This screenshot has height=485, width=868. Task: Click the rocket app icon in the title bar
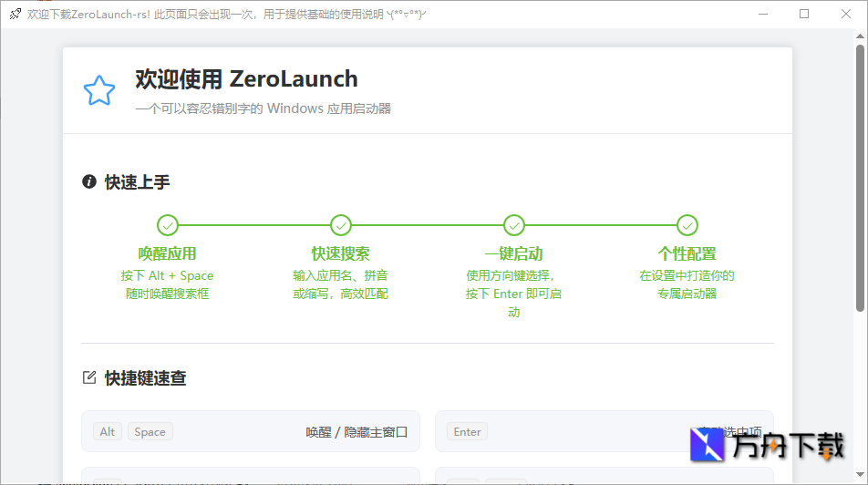(x=15, y=14)
